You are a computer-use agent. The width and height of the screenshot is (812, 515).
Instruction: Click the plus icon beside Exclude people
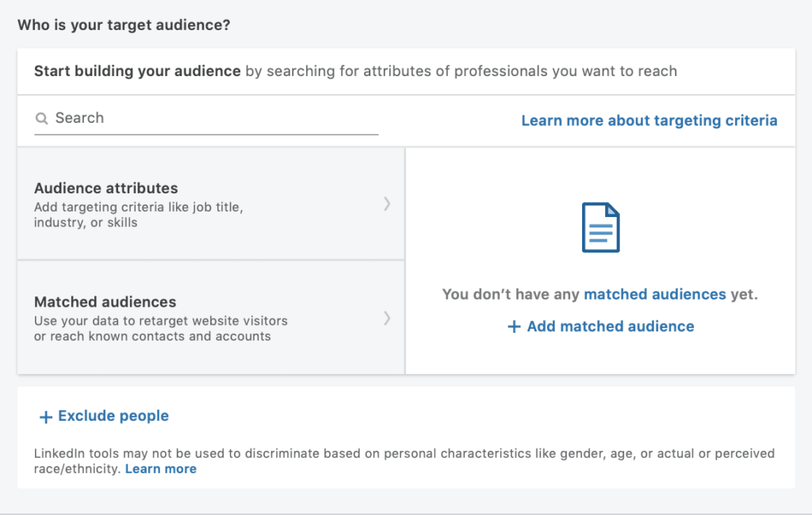point(46,417)
